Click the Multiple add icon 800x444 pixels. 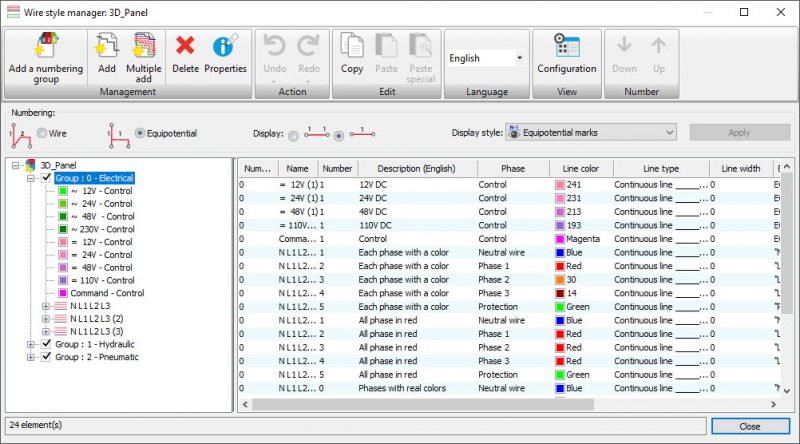pos(144,47)
